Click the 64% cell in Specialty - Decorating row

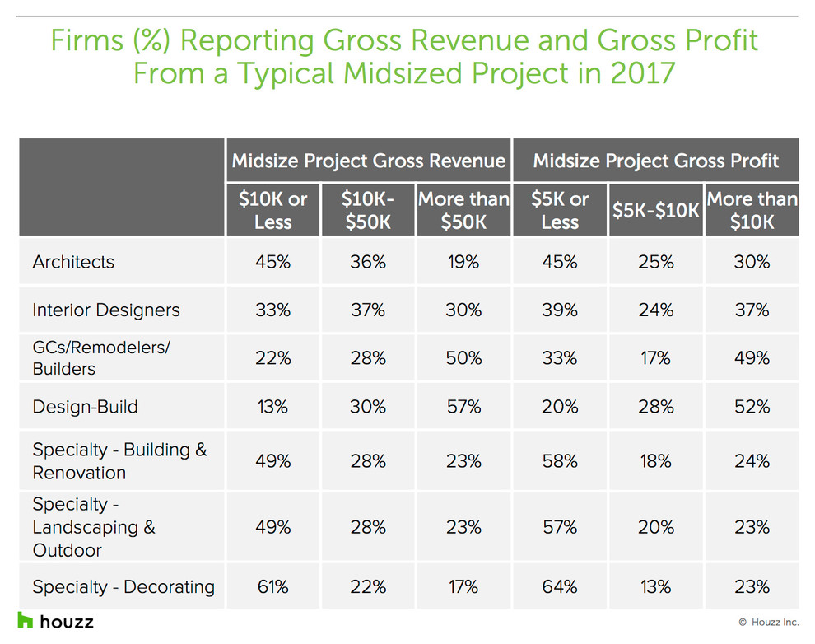pos(560,586)
